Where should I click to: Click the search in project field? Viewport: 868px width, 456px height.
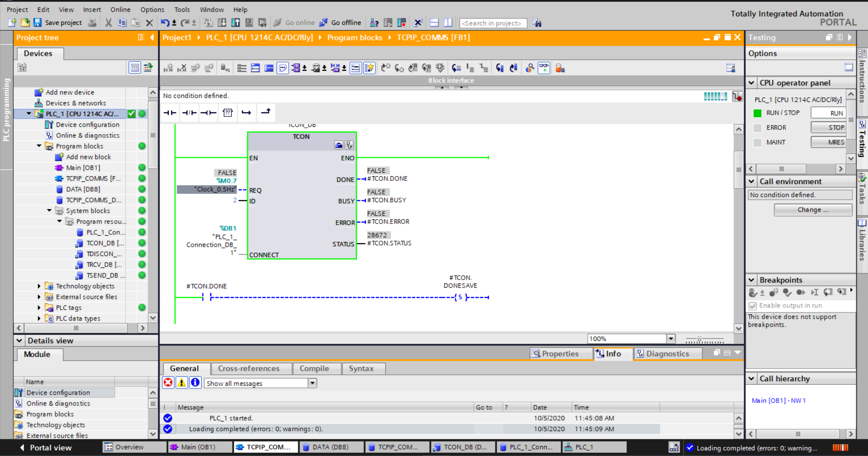tap(493, 23)
